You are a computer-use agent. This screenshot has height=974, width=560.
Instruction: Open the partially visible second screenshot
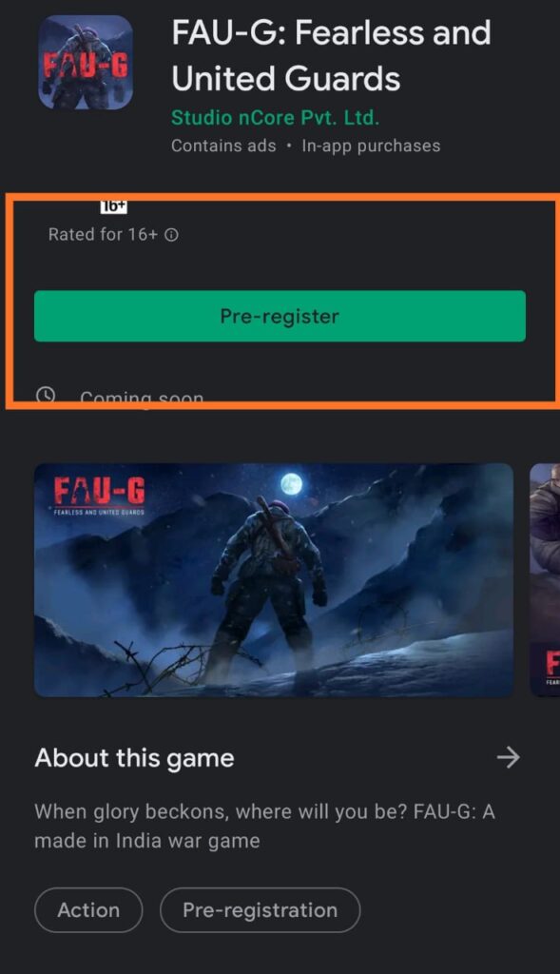click(545, 580)
